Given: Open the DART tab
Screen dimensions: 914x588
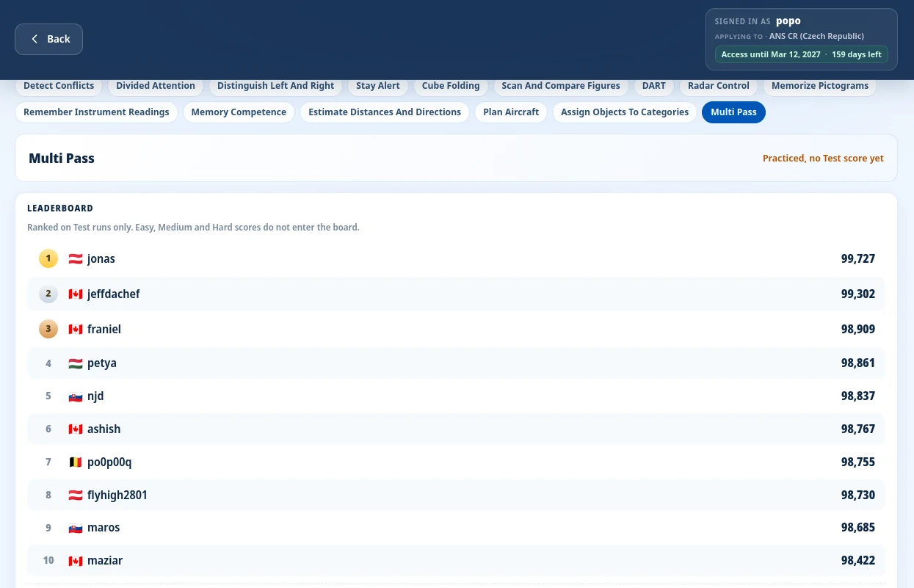Looking at the screenshot, I should point(654,86).
